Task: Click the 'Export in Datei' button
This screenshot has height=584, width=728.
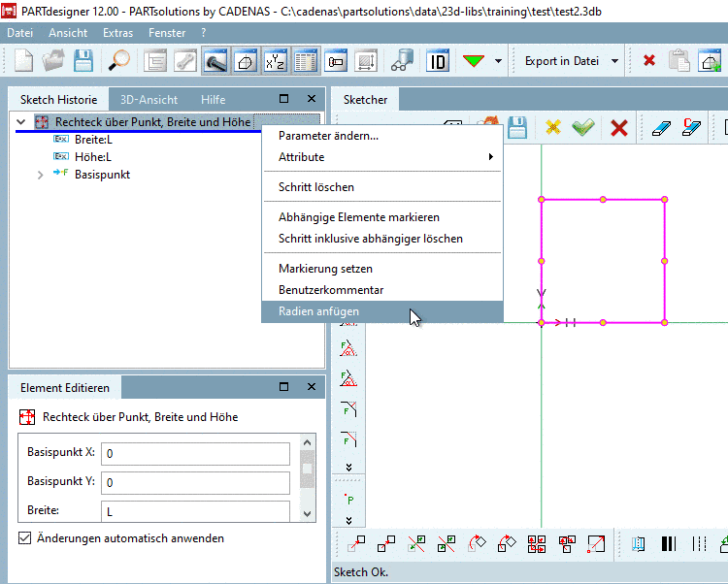Action: coord(561,61)
